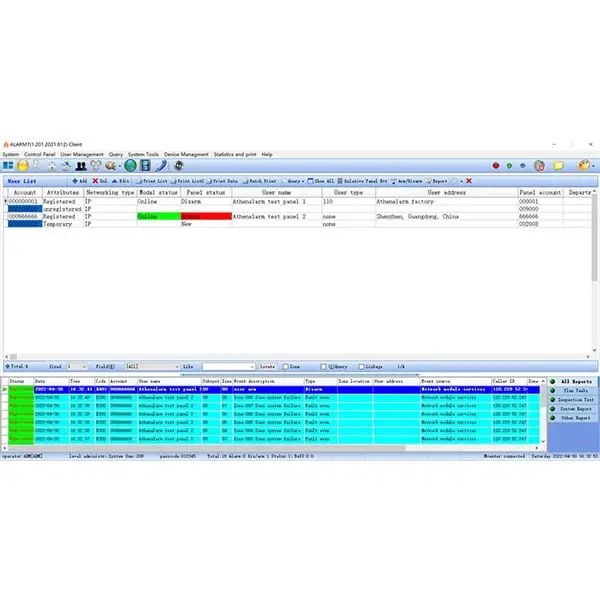Viewport: 600px width, 600px height.
Task: Click the magnifier search toolbar icon
Action: click(36, 165)
